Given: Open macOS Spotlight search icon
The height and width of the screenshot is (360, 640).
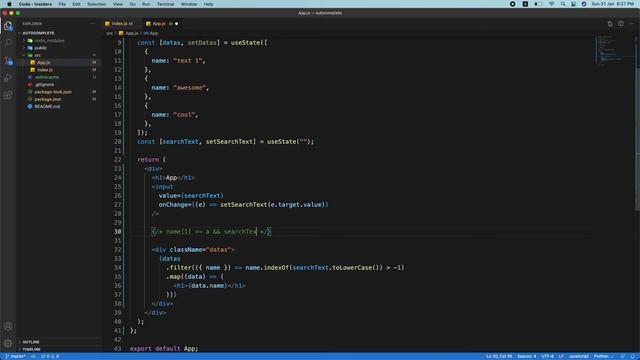Looking at the screenshot, I should click(x=563, y=4).
